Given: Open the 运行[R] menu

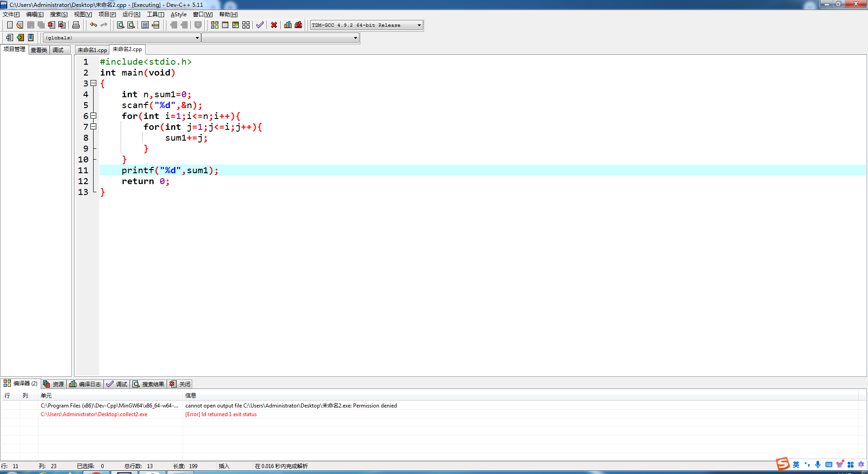Looking at the screenshot, I should [131, 14].
